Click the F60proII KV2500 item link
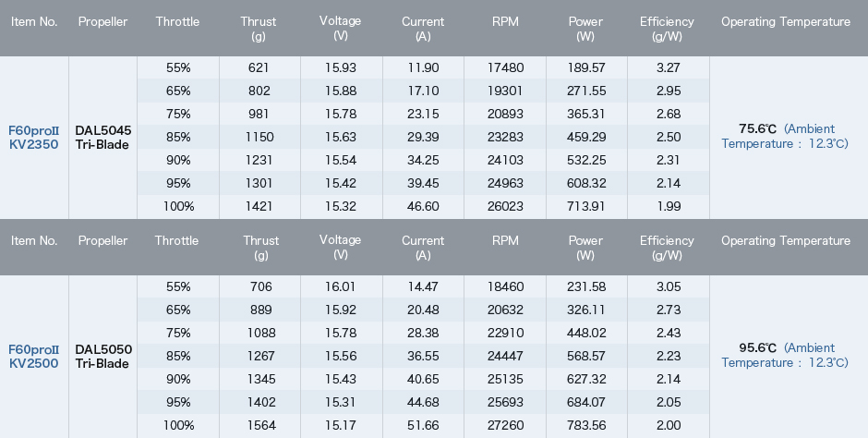This screenshot has height=438, width=868. [x=34, y=357]
